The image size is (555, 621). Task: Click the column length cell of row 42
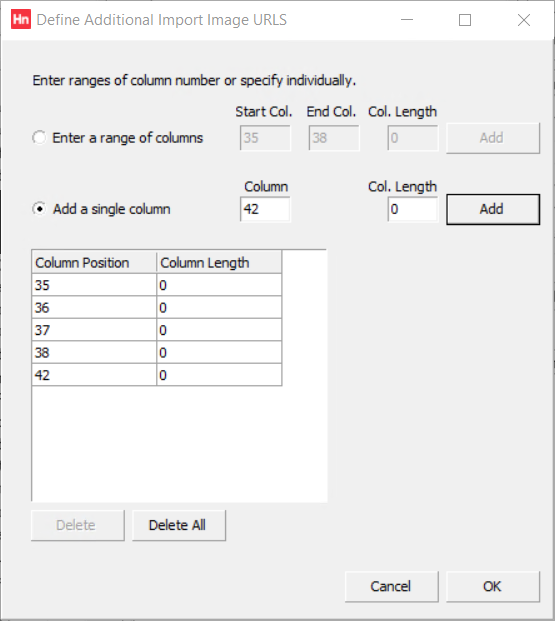[x=219, y=375]
